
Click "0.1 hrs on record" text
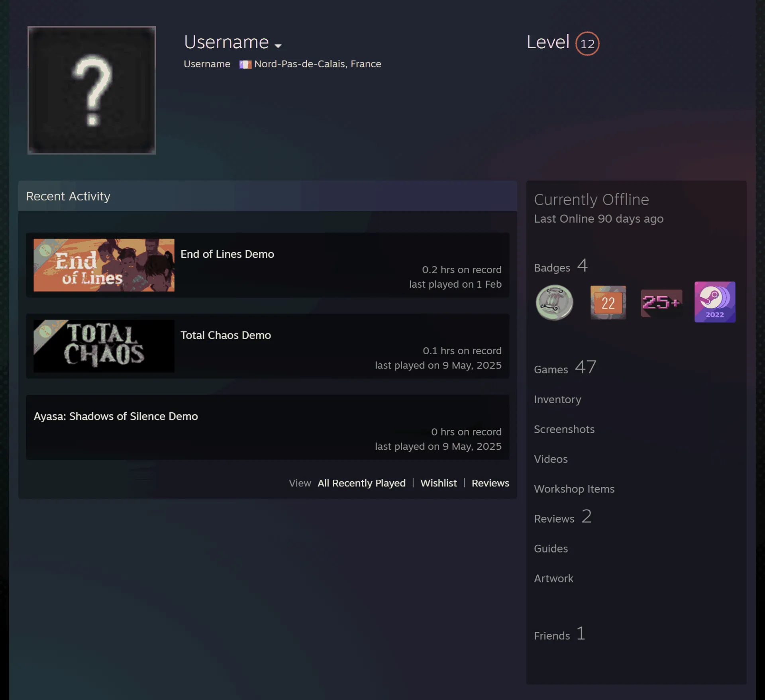pos(462,351)
